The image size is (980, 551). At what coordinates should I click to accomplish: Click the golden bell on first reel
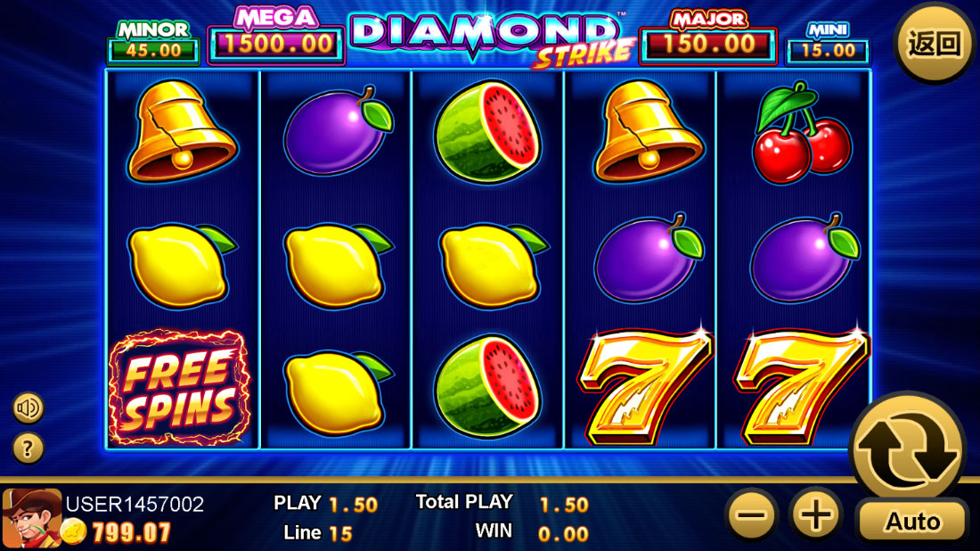click(x=182, y=131)
